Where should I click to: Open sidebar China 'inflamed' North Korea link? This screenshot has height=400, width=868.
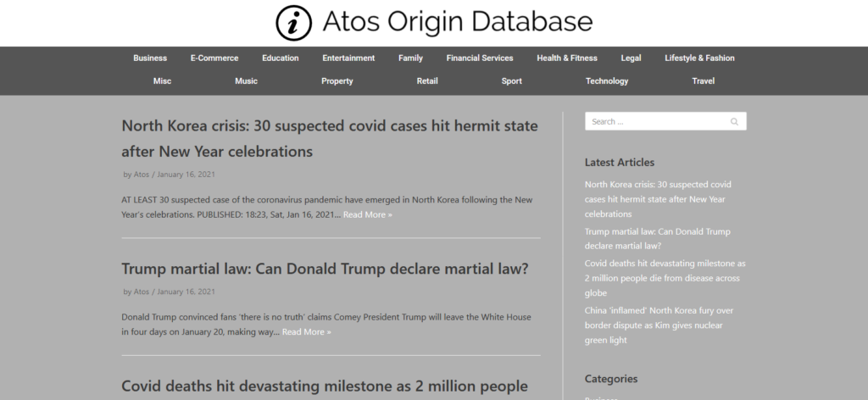pyautogui.click(x=659, y=325)
